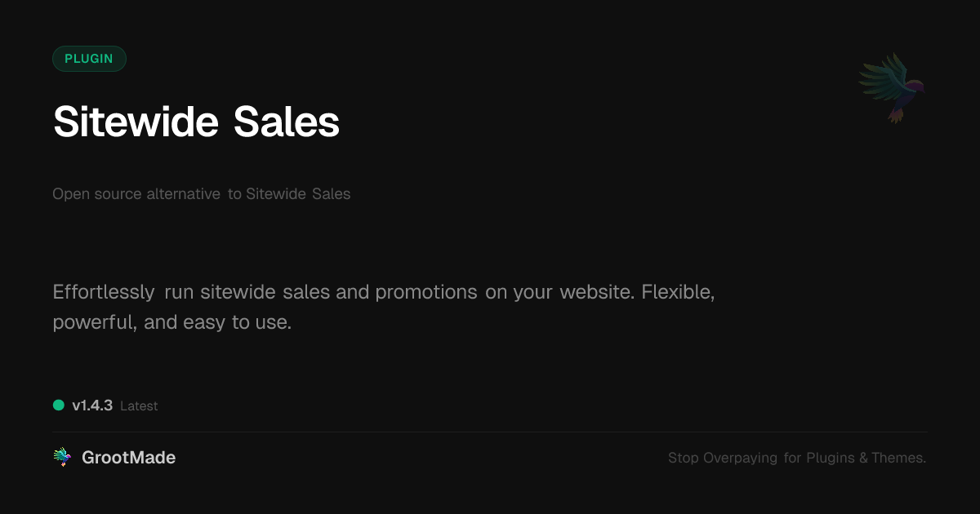Click the word "Plugins" in the footer tagline
This screenshot has height=514, width=980.
(x=831, y=458)
